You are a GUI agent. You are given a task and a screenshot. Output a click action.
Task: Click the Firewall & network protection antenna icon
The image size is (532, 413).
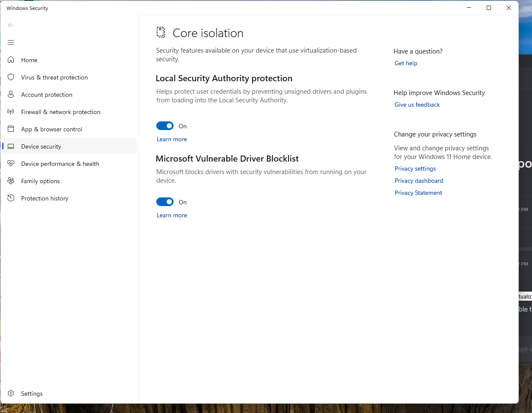click(x=11, y=112)
